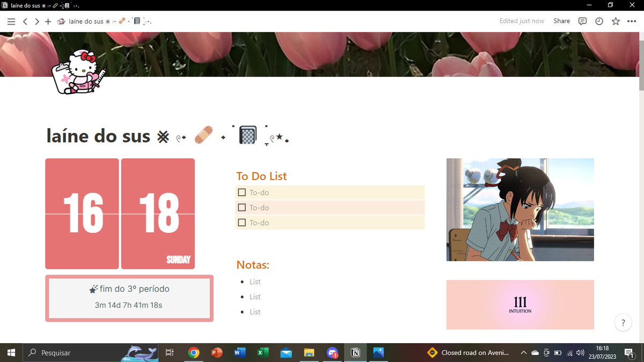Select the Notion taskbar icon
Image resolution: width=644 pixels, height=362 pixels.
[x=355, y=353]
